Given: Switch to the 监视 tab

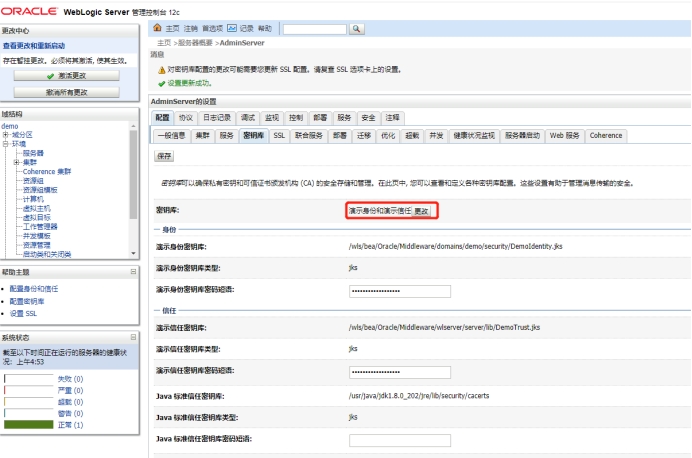Looking at the screenshot, I should (272, 118).
